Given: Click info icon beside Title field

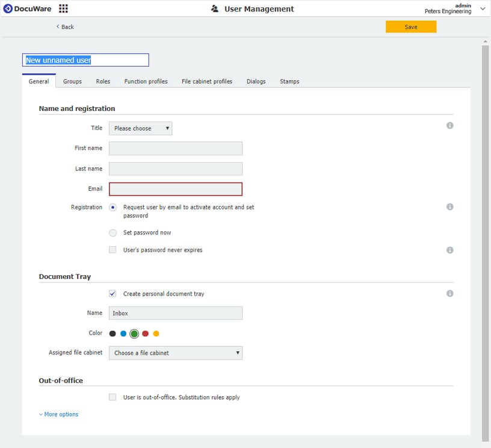Looking at the screenshot, I should point(449,125).
